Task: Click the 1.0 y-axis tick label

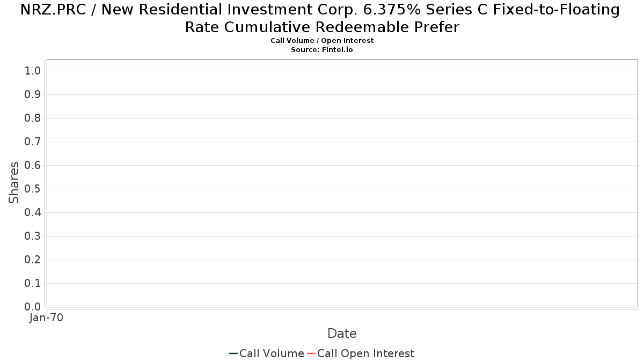Action: click(33, 71)
